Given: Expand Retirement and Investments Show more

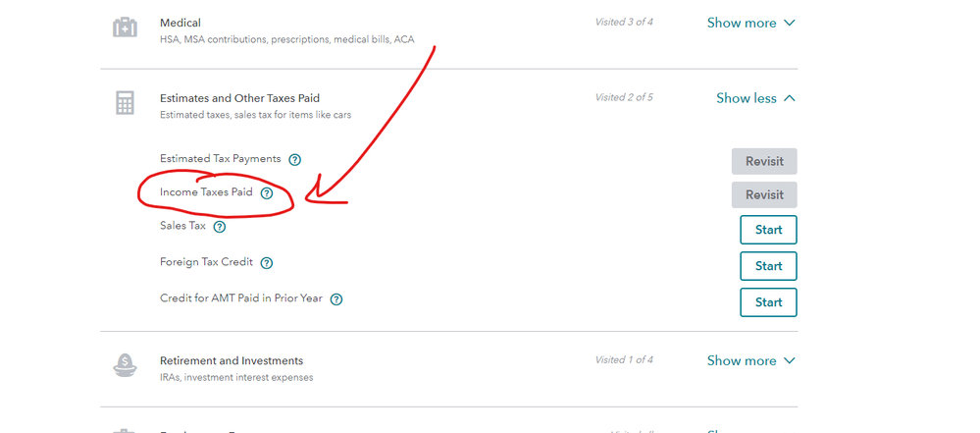Looking at the screenshot, I should click(751, 361).
